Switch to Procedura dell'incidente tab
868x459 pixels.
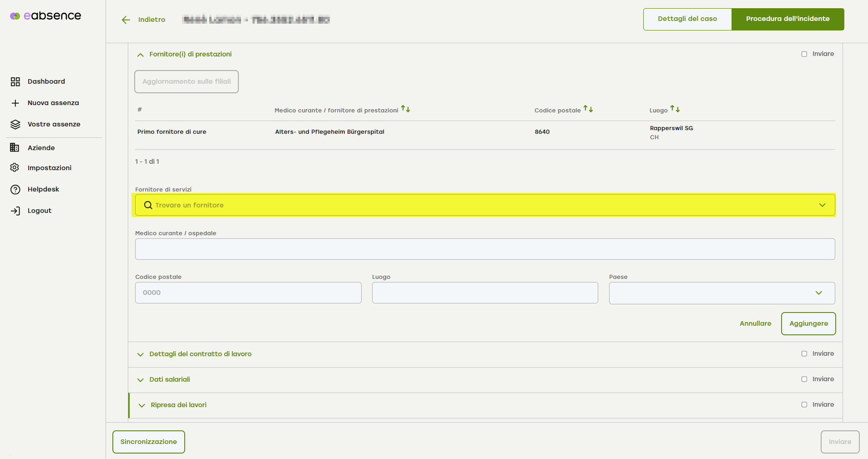(787, 19)
